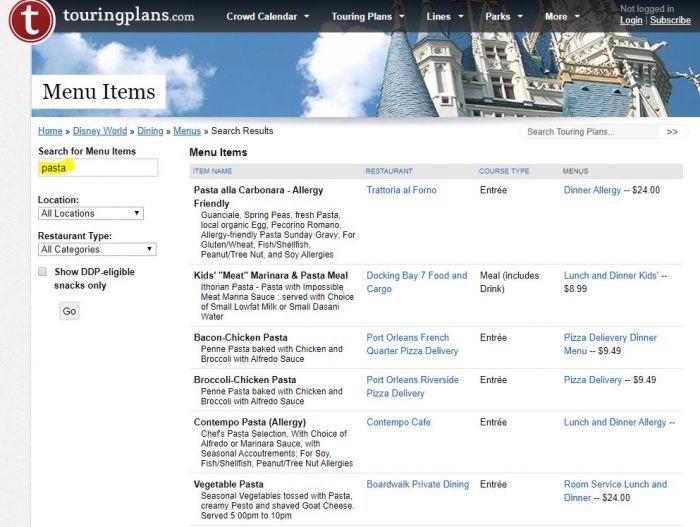
Task: Open the Room Service Lunch and Dinner link
Action: (x=615, y=491)
